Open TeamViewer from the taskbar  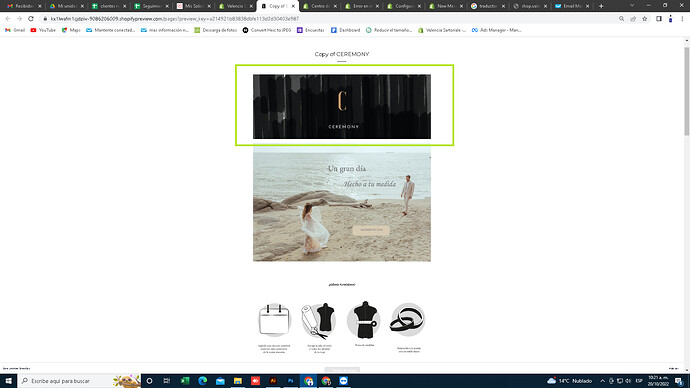tap(344, 381)
